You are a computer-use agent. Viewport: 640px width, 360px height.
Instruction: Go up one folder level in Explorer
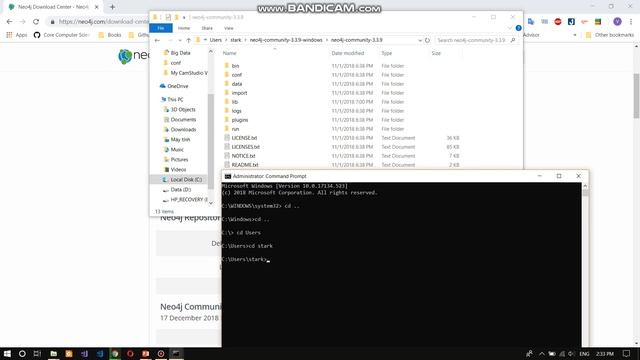[x=189, y=40]
